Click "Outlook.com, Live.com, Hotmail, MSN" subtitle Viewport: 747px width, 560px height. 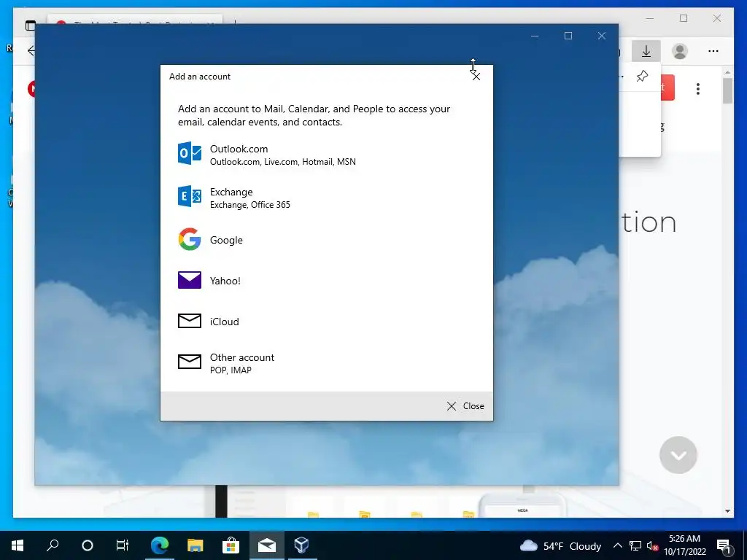click(x=283, y=162)
